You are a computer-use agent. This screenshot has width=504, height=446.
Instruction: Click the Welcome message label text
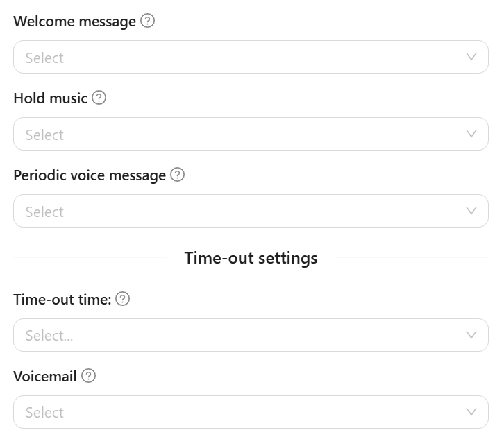(74, 22)
